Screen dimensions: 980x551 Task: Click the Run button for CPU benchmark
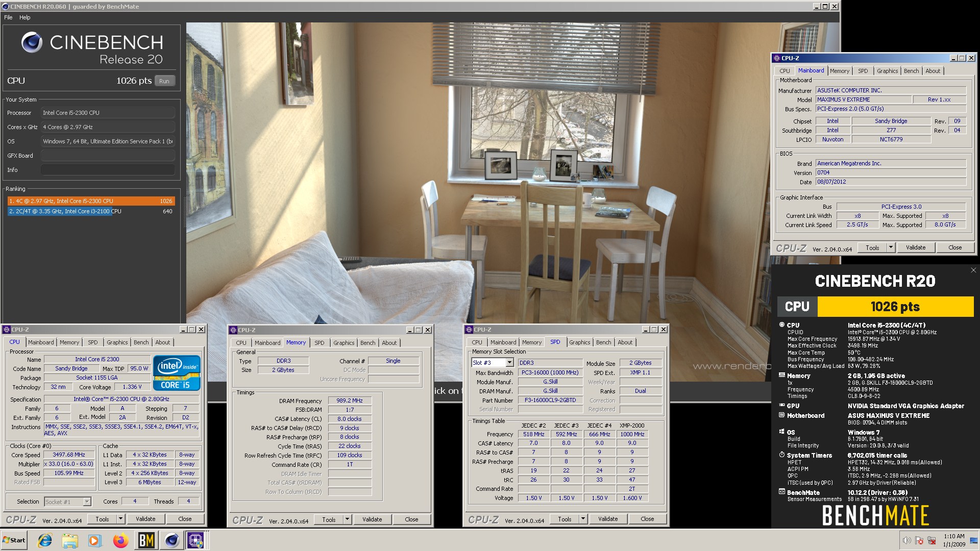tap(164, 81)
